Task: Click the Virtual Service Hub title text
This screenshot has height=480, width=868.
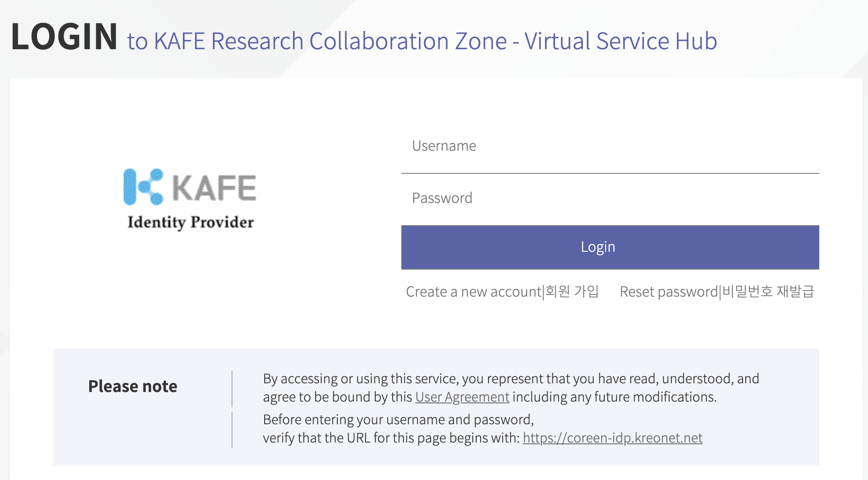Action: (620, 41)
